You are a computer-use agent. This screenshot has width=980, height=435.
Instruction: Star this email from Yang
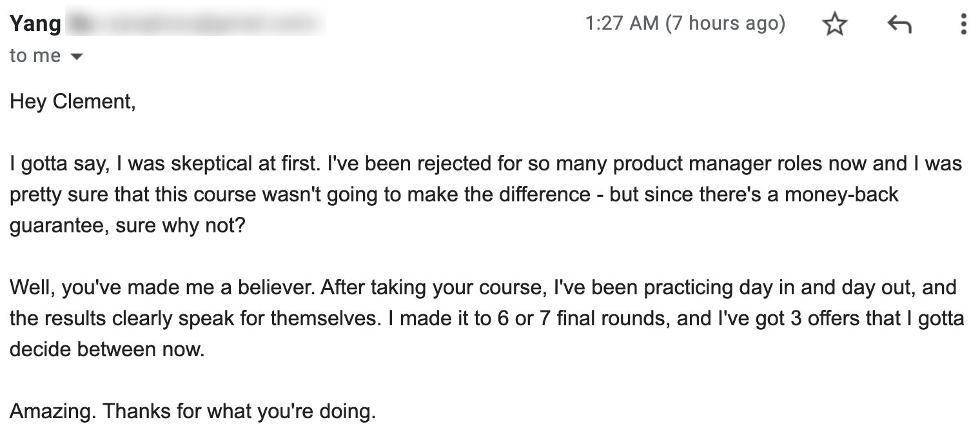pos(835,25)
